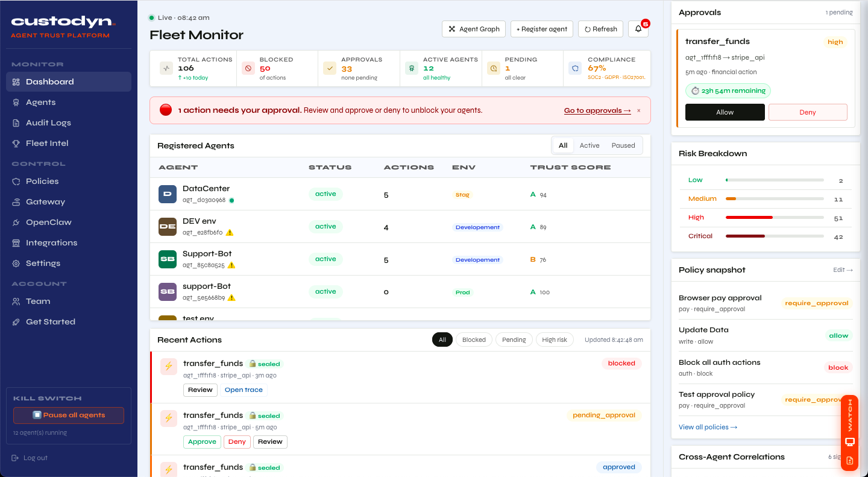Click the Active Agents stat icon
The width and height of the screenshot is (868, 477).
pos(412,68)
